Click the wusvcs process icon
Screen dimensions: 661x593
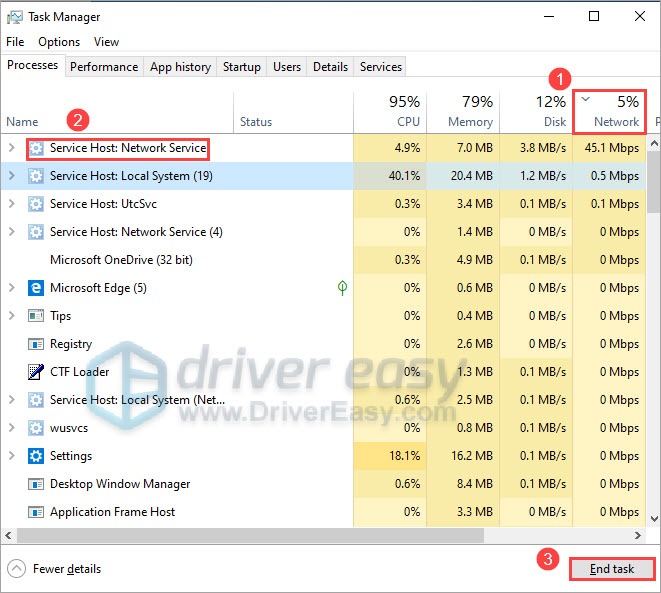[x=36, y=428]
